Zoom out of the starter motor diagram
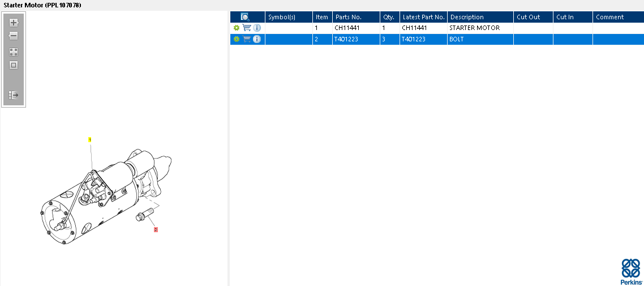 [x=14, y=36]
